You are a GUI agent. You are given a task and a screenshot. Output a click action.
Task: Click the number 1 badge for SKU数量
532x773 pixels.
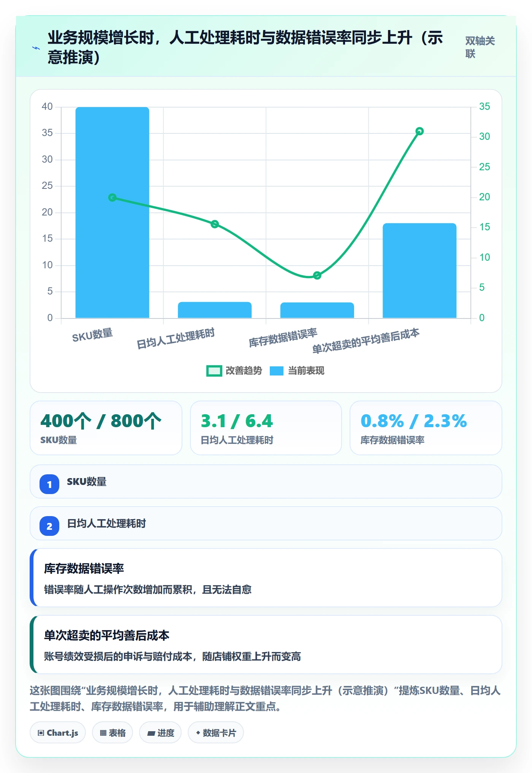coord(49,484)
